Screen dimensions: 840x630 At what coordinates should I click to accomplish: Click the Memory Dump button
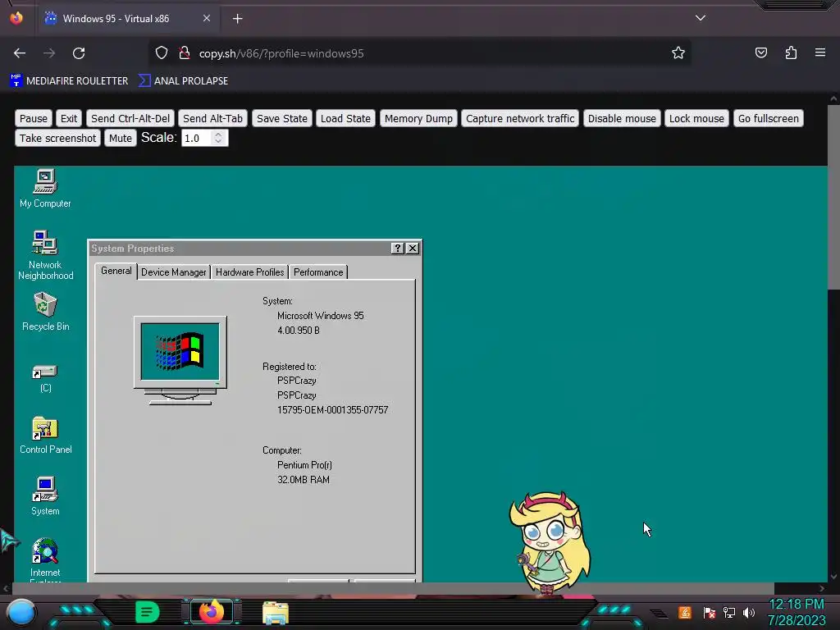click(x=418, y=118)
